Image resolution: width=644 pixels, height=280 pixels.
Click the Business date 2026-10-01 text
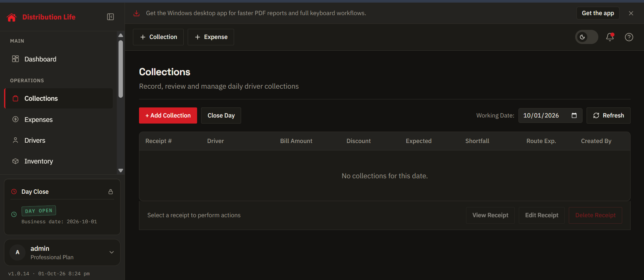point(59,222)
